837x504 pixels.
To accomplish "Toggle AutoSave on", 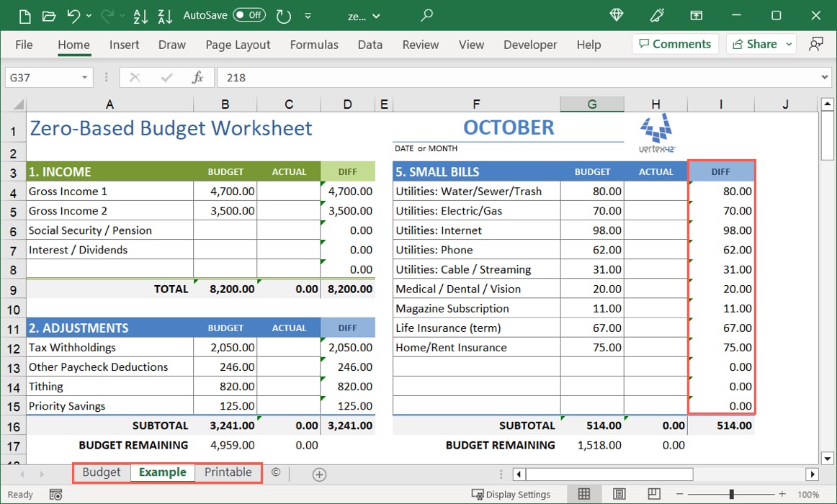I will (x=250, y=14).
